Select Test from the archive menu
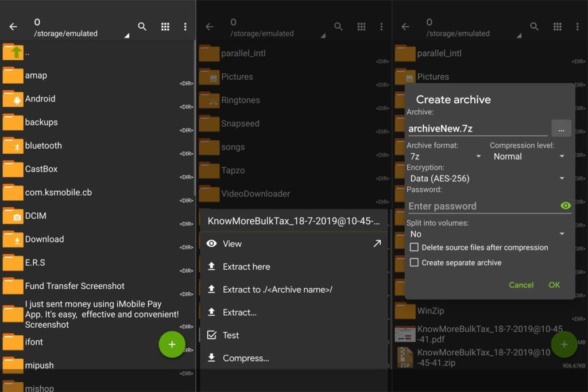 point(232,335)
